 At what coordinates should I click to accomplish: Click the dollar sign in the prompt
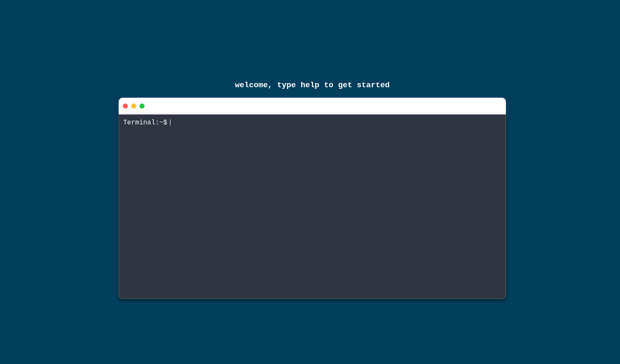tap(165, 122)
